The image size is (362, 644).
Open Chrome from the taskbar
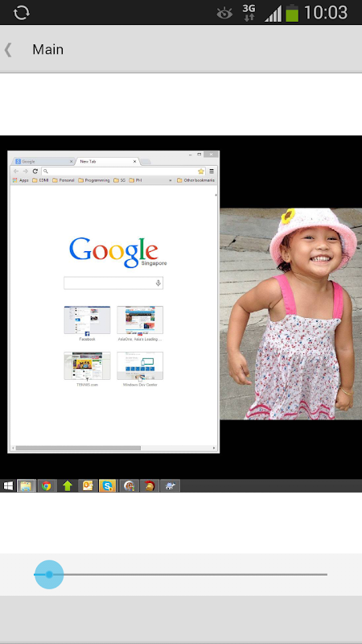[47, 486]
